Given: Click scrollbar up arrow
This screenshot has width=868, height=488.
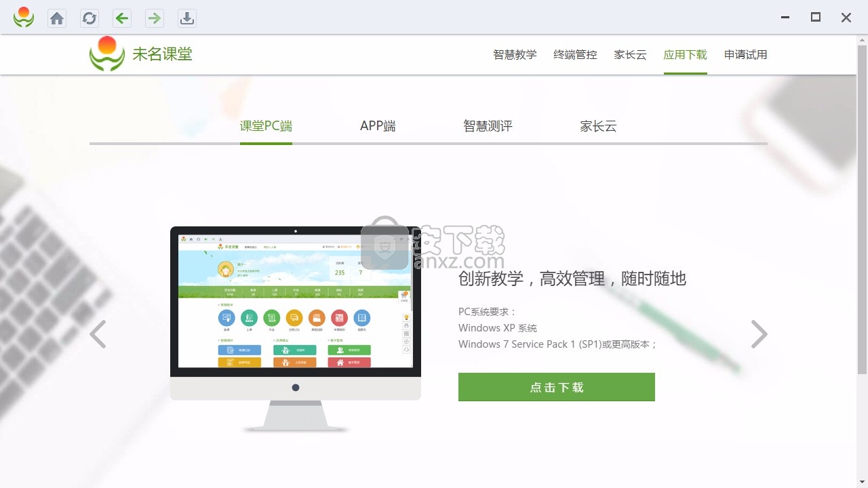Looking at the screenshot, I should point(862,40).
